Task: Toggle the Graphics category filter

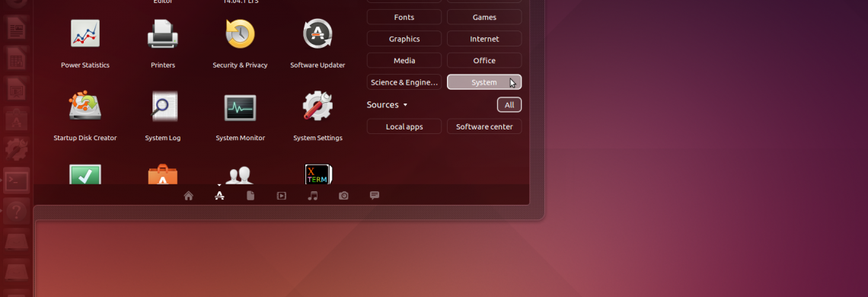Action: click(404, 39)
